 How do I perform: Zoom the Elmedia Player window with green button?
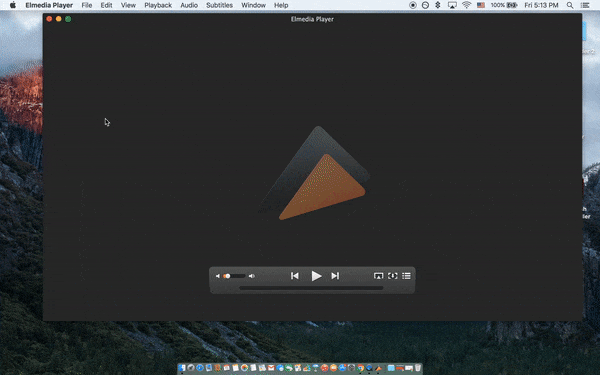68,19
